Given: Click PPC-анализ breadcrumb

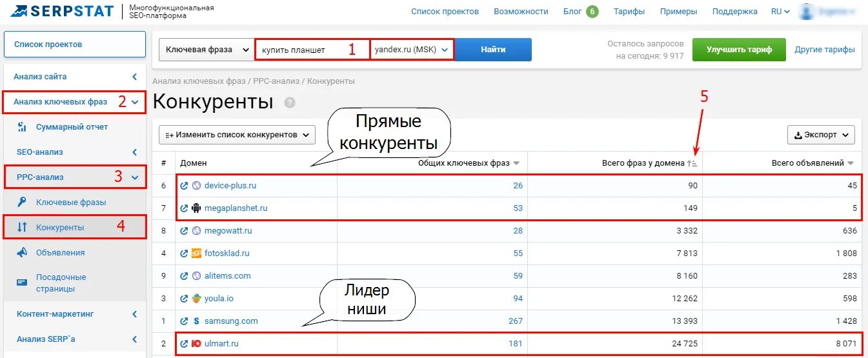Looking at the screenshot, I should coord(276,81).
